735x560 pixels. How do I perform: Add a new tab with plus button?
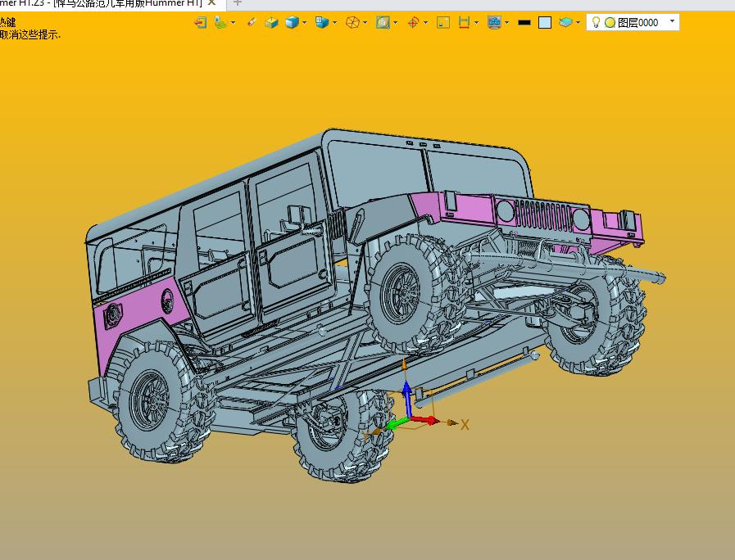click(x=237, y=2)
